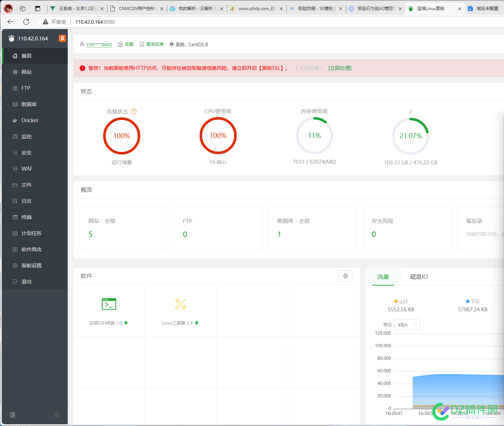The width and height of the screenshot is (504, 426).
Task: Toggle the 下行 legend series
Action: coord(473,301)
